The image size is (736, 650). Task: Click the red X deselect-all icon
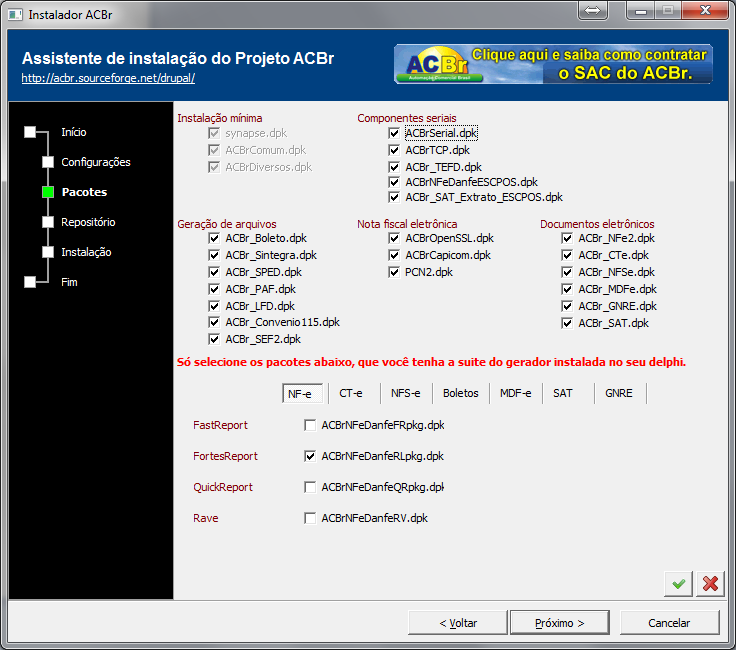pos(710,584)
